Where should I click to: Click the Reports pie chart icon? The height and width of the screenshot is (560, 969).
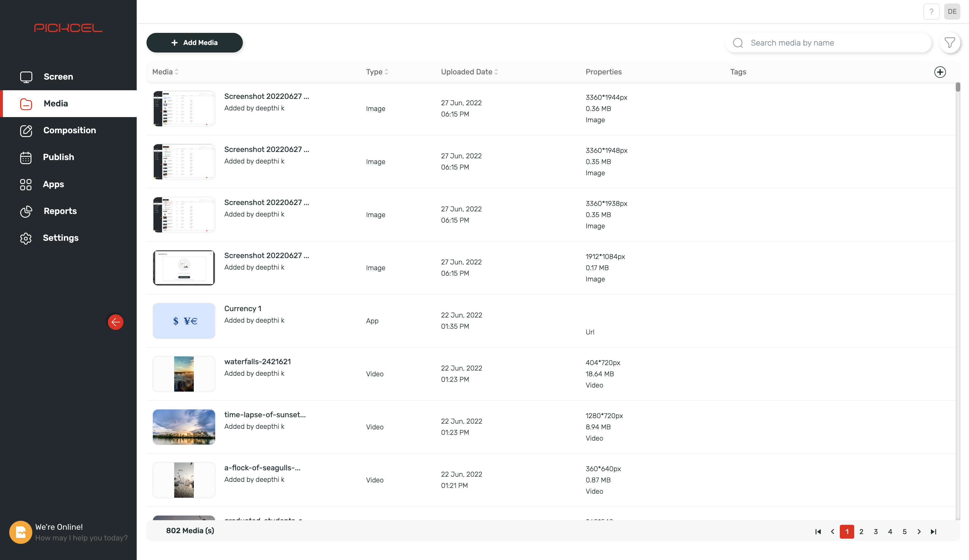[26, 211]
